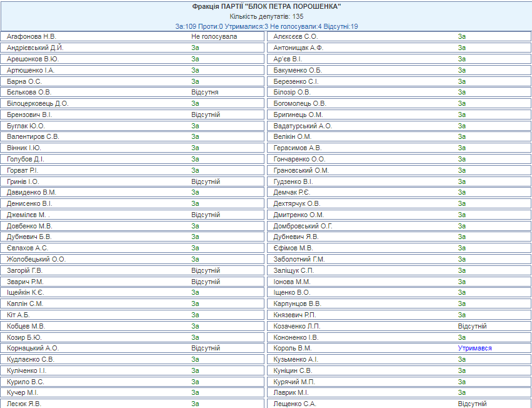Select deputy name Богомолець О.В.
This screenshot has width=532, height=408.
(x=300, y=103)
